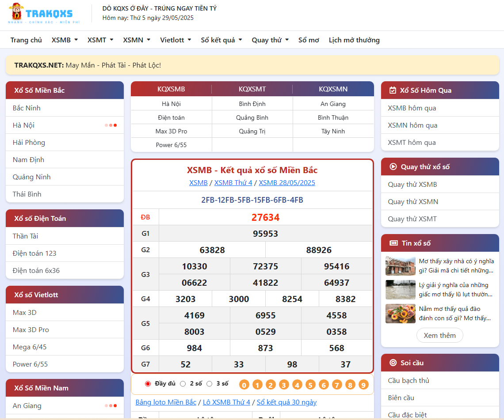The image size is (504, 420).
Task: Click the orange number 9 circle
Action: [363, 385]
